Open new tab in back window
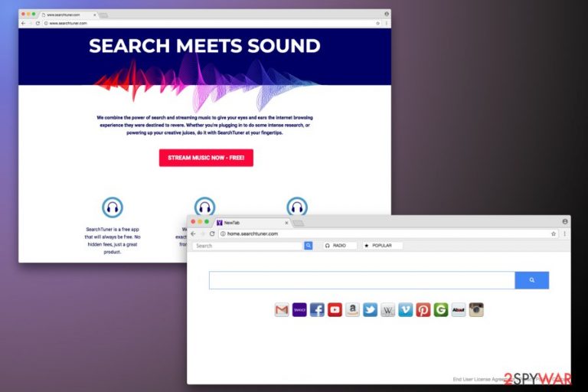588x392 pixels. pos(104,15)
